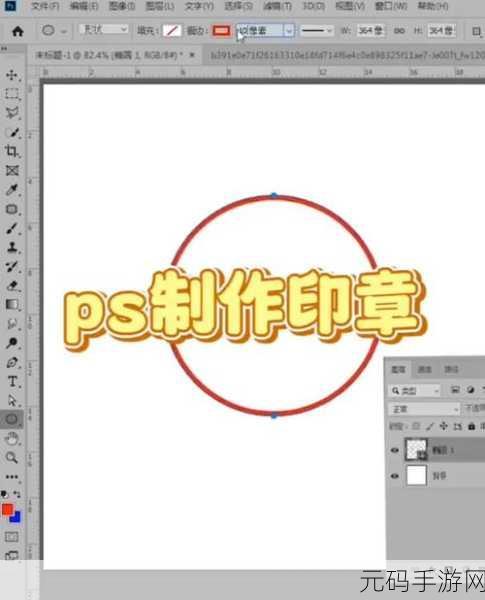Swap foreground and background colors

pos(17,494)
